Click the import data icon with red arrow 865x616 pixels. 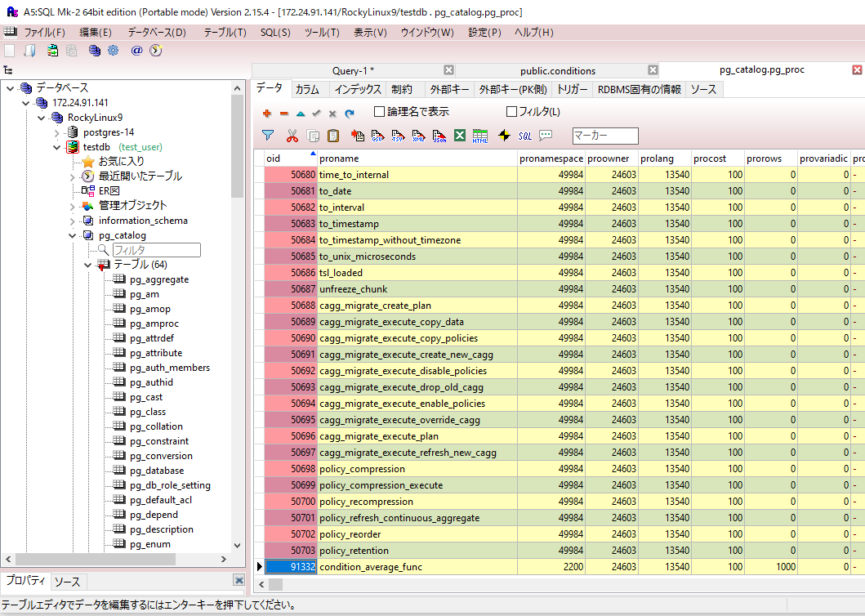coord(358,136)
